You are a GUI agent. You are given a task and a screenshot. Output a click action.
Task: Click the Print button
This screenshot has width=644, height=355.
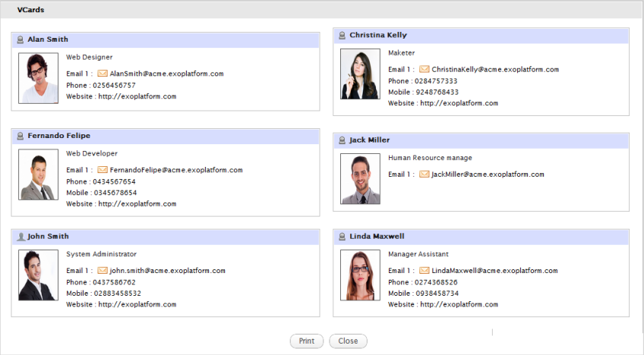(307, 341)
